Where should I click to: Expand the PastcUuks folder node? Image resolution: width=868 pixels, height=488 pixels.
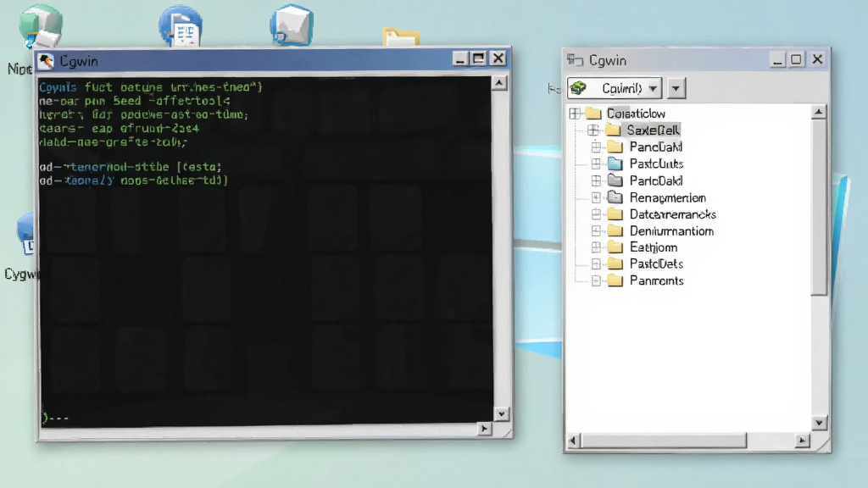click(596, 164)
